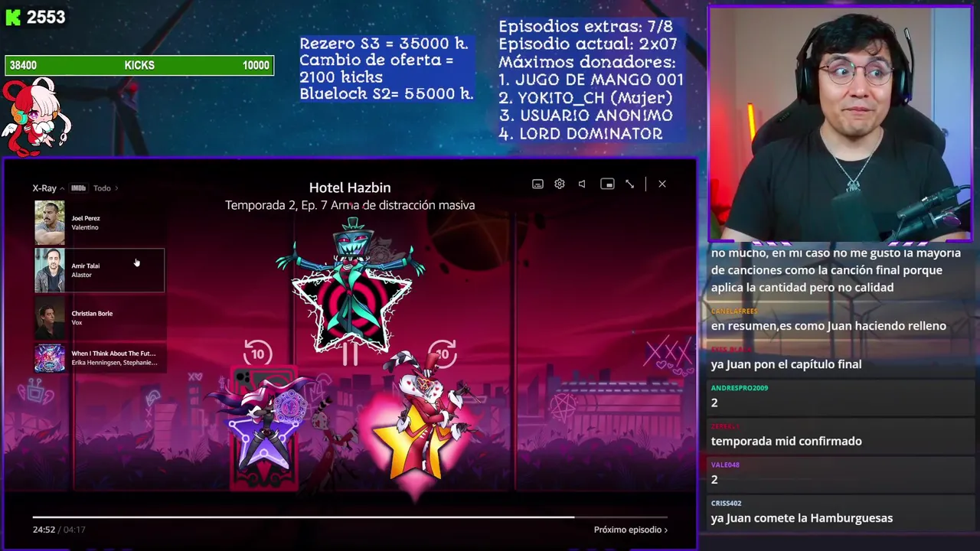Collapse the X-Ray panel
The width and height of the screenshot is (980, 551).
pyautogui.click(x=47, y=188)
